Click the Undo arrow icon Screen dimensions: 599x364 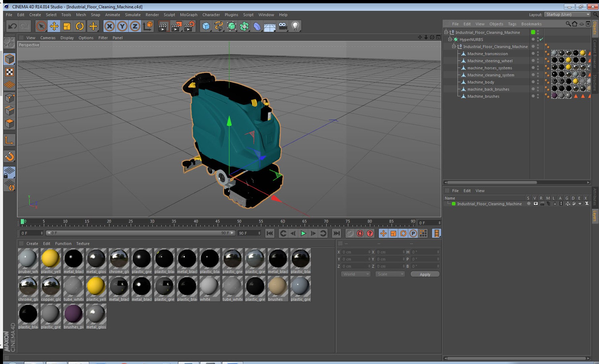[12, 26]
